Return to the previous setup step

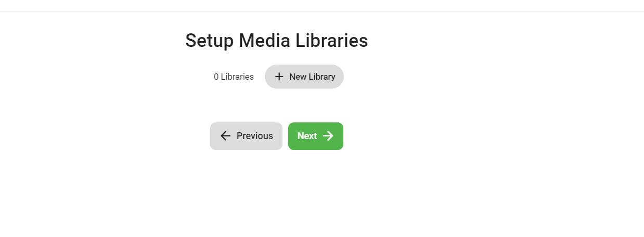tap(246, 136)
